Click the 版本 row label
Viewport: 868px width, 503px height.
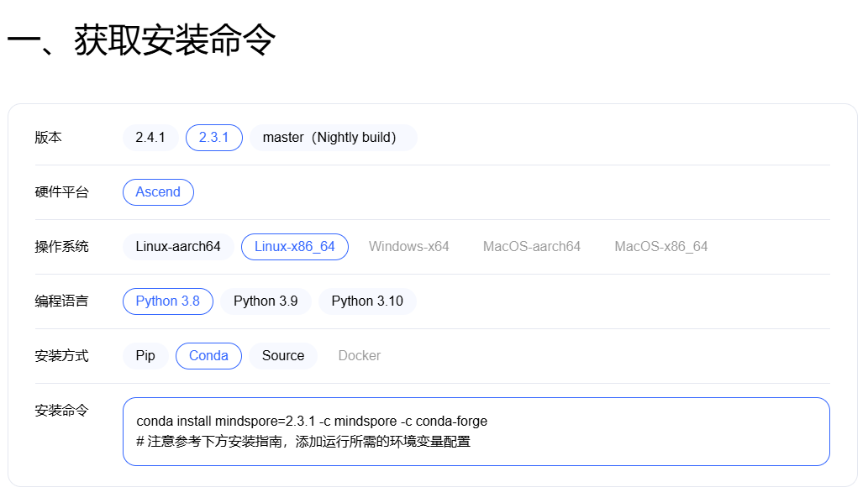pos(48,138)
